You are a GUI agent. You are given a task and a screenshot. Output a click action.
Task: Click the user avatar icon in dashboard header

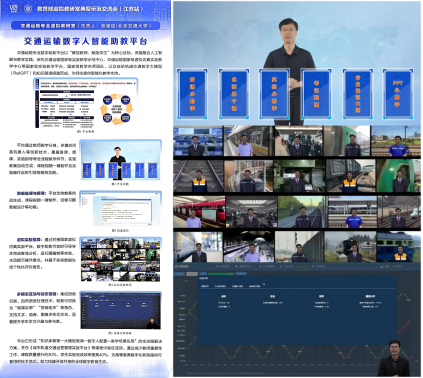tap(382, 267)
